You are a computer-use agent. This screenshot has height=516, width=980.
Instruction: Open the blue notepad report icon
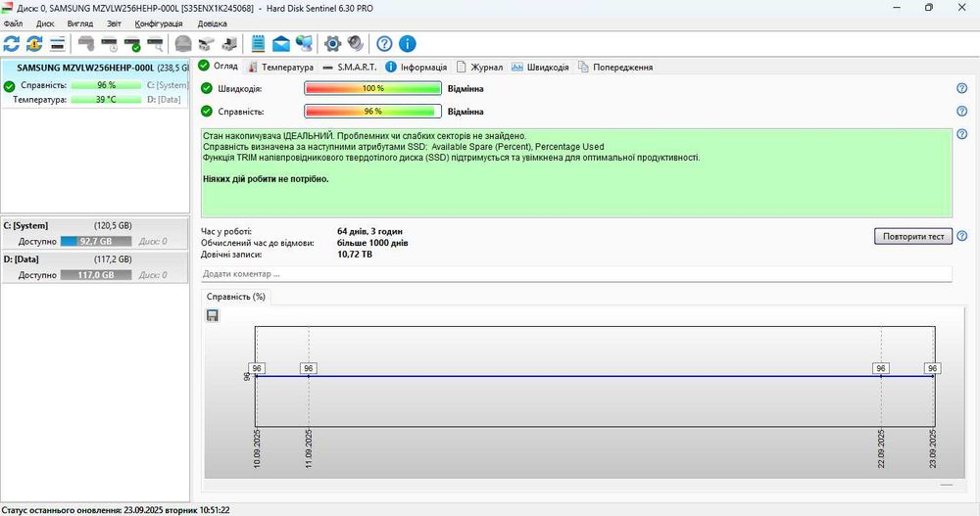point(258,44)
